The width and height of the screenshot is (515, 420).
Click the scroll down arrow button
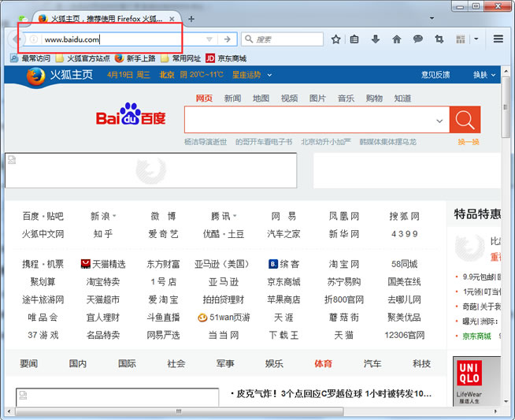[506, 402]
